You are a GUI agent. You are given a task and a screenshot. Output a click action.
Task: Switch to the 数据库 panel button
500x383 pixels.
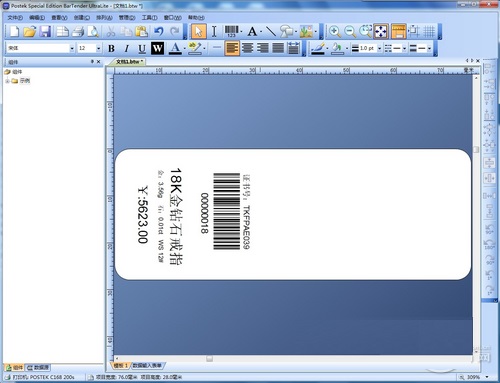(x=38, y=367)
